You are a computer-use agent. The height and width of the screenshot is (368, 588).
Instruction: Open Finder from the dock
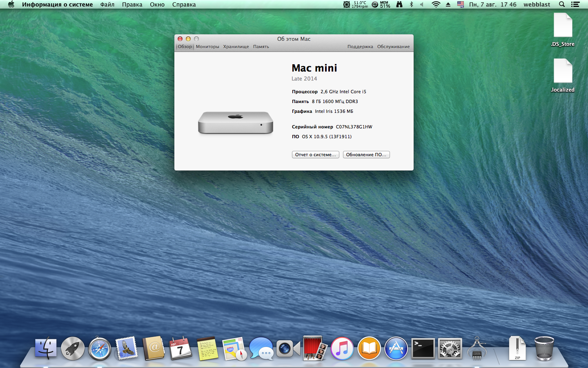(x=45, y=348)
